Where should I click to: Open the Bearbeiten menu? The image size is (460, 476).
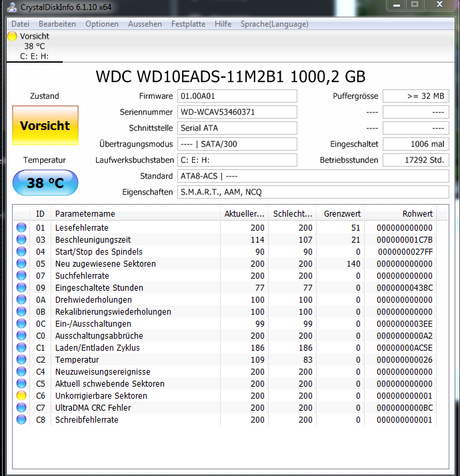click(57, 24)
